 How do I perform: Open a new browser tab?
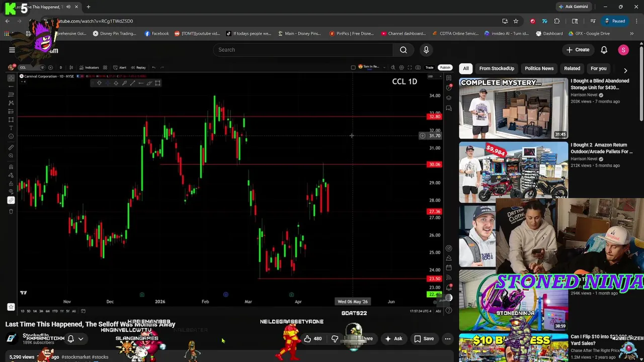[x=88, y=7]
